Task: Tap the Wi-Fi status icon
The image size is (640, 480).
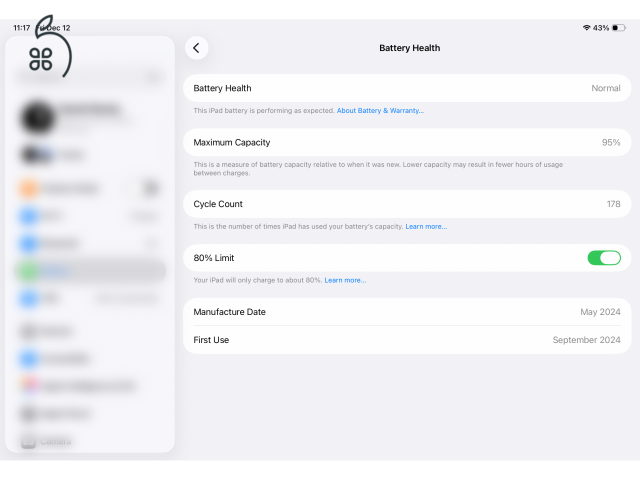Action: 586,28
